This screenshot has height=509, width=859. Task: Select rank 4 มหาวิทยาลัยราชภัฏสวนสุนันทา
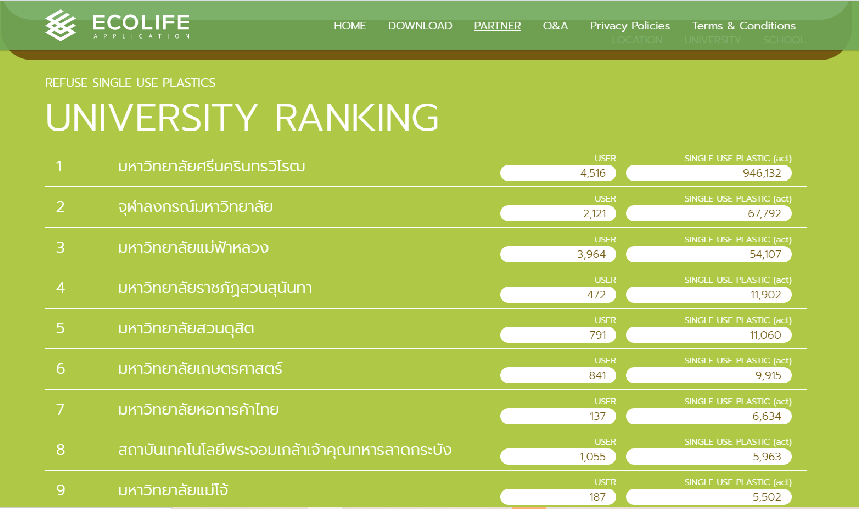click(x=215, y=288)
